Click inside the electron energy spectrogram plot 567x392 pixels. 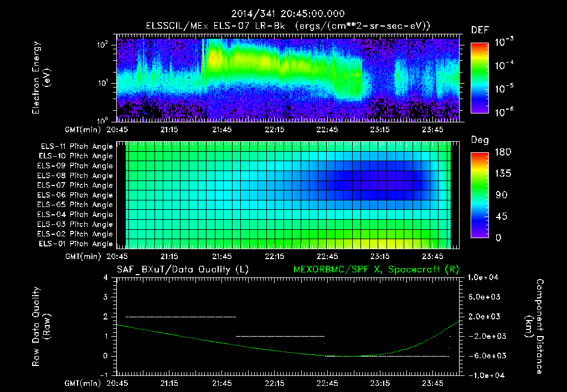coord(288,78)
